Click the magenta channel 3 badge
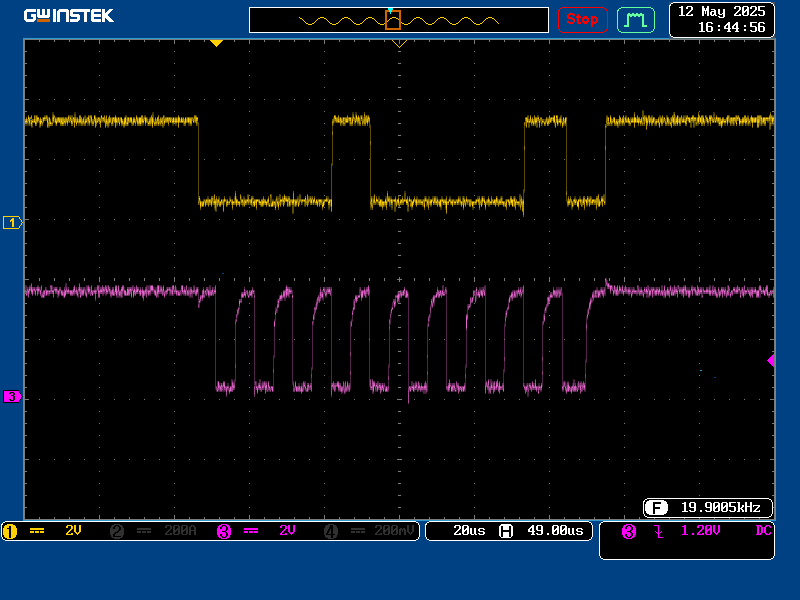Screen dimensions: 800x600 point(224,531)
